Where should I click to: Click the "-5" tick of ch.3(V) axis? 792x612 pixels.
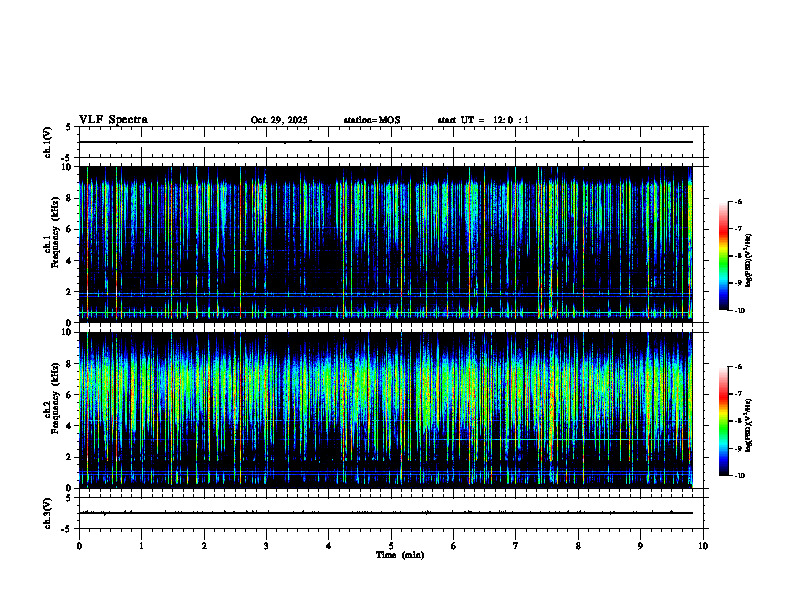[67, 529]
